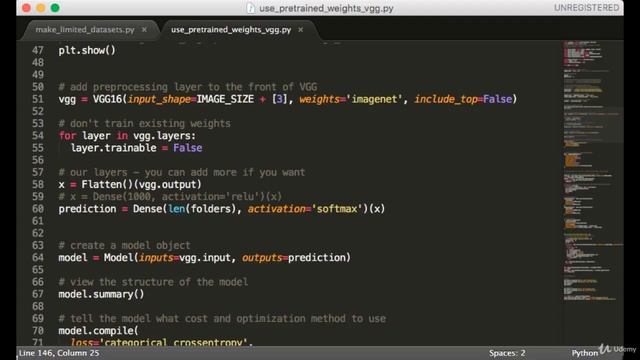640x360 pixels.
Task: Click UNREGISTERED label in title bar
Action: [x=586, y=8]
